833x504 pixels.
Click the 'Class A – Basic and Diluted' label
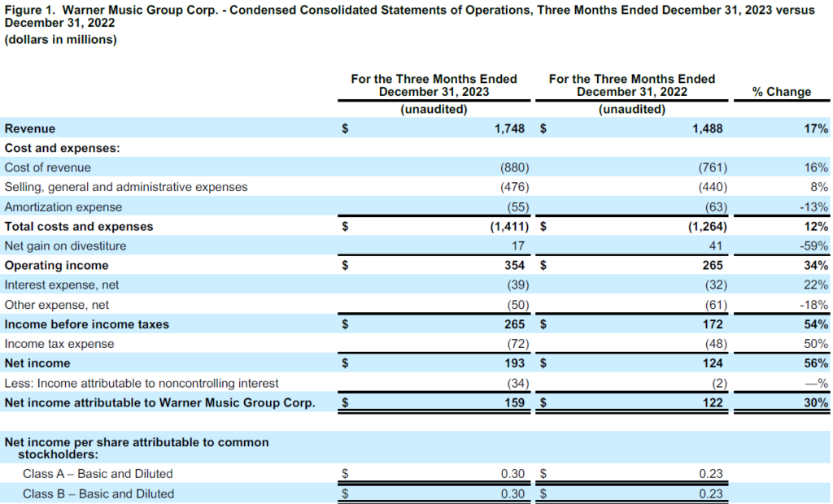coord(98,474)
